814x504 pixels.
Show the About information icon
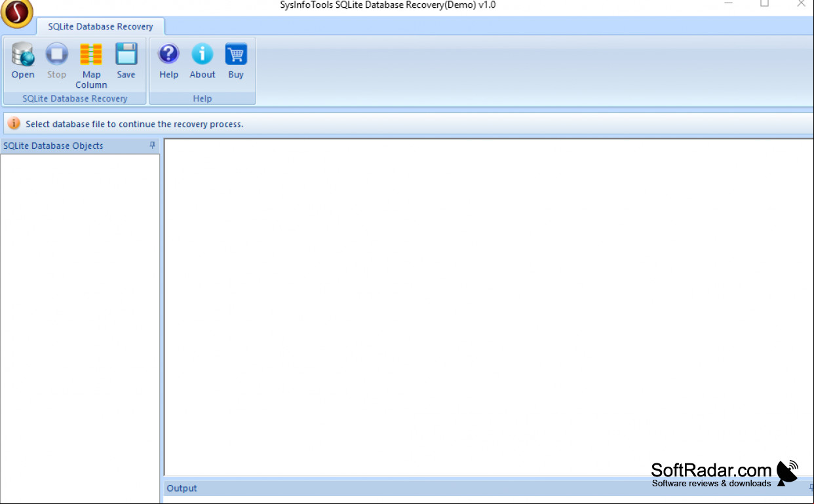(x=203, y=55)
